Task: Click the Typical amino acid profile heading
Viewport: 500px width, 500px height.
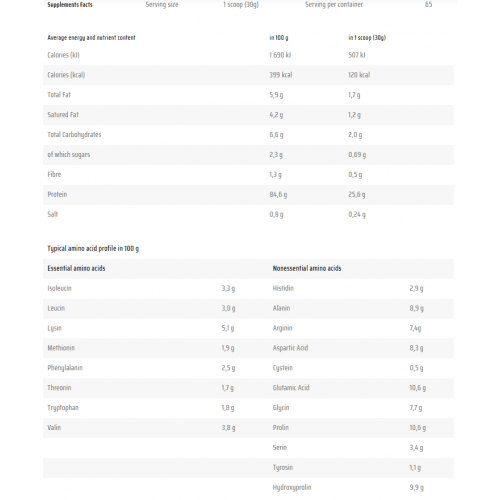Action: click(93, 249)
